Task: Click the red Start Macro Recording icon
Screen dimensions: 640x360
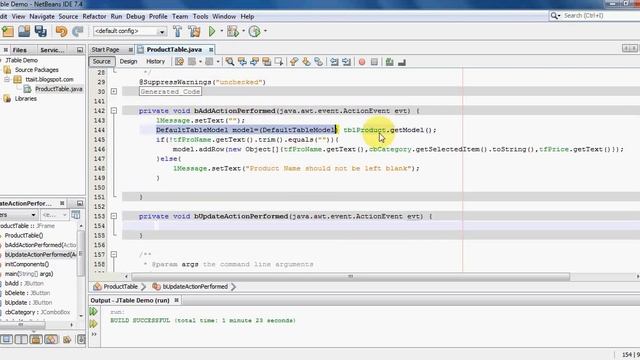Action: tap(362, 62)
